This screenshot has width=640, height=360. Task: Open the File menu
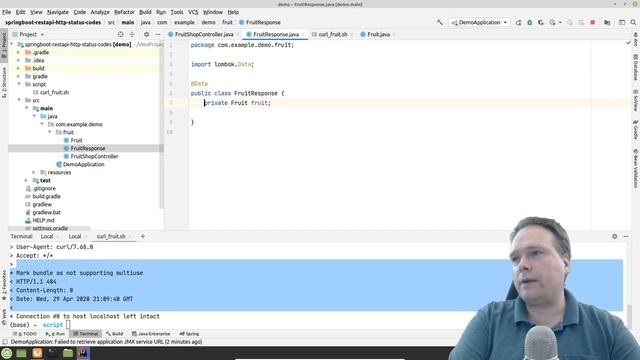[x=7, y=12]
